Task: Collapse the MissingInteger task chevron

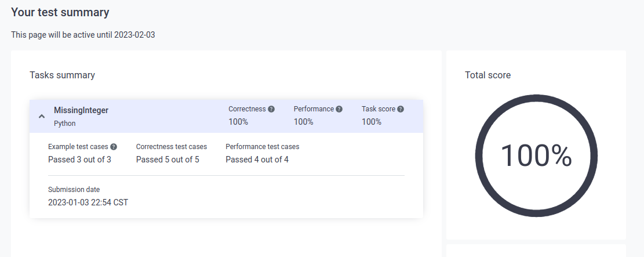Action: pyautogui.click(x=42, y=117)
